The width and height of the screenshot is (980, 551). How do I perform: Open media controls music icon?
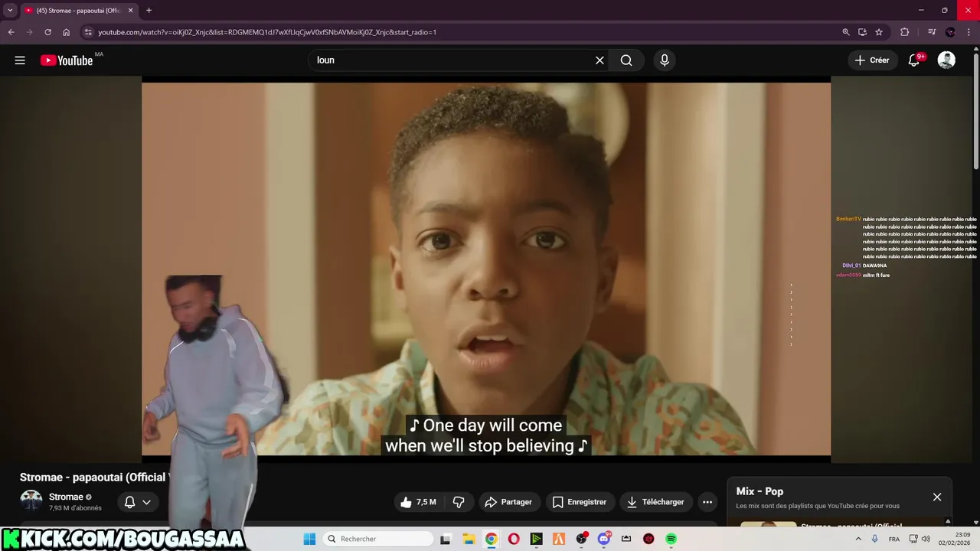(x=932, y=32)
